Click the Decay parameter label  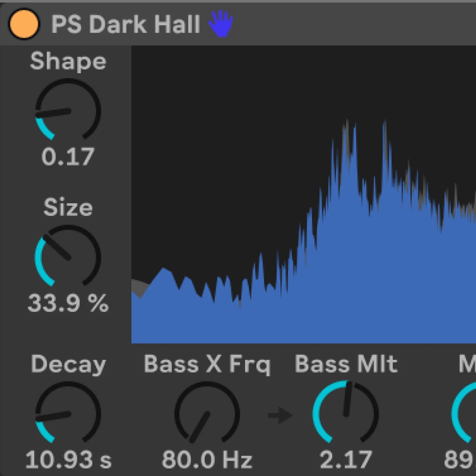[x=68, y=364]
